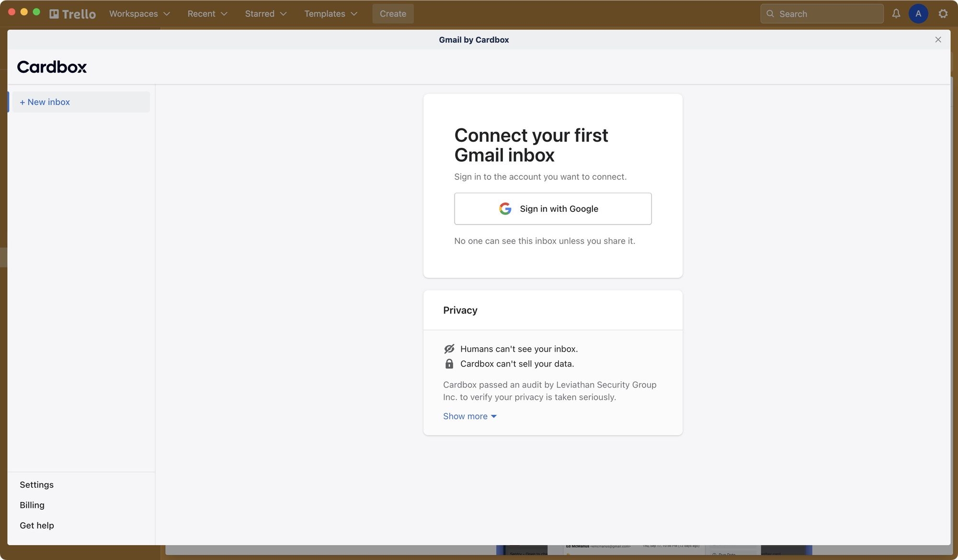Expand the Templates dropdown
The image size is (958, 560).
click(331, 13)
